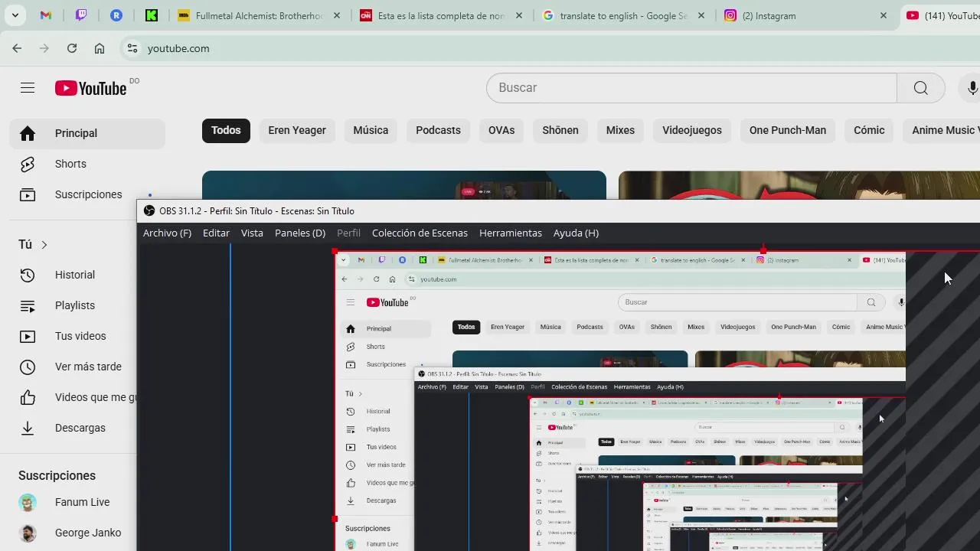Close the Instagram tab
This screenshot has height=551, width=980.
(884, 15)
